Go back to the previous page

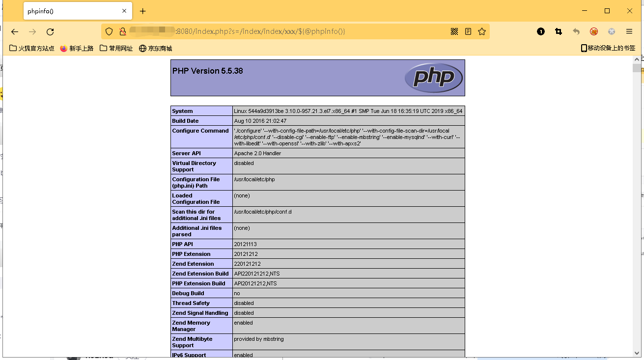click(15, 31)
